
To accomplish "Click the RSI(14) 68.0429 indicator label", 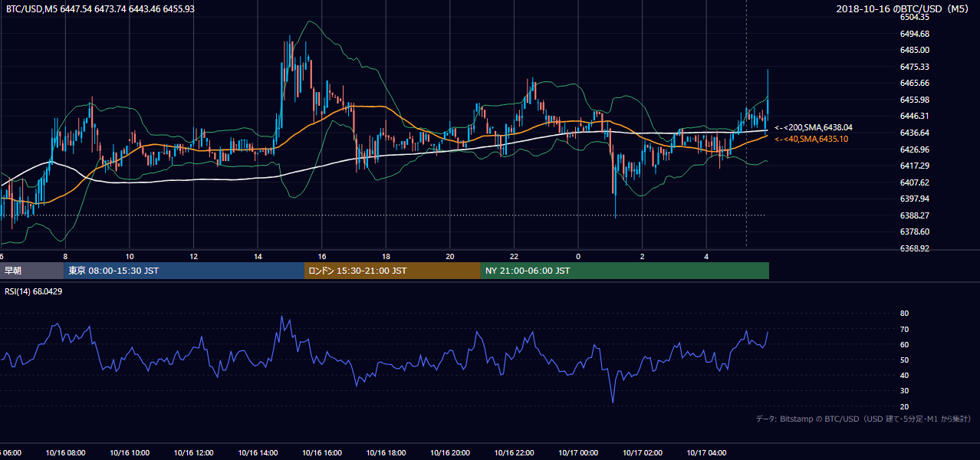I will 33,291.
